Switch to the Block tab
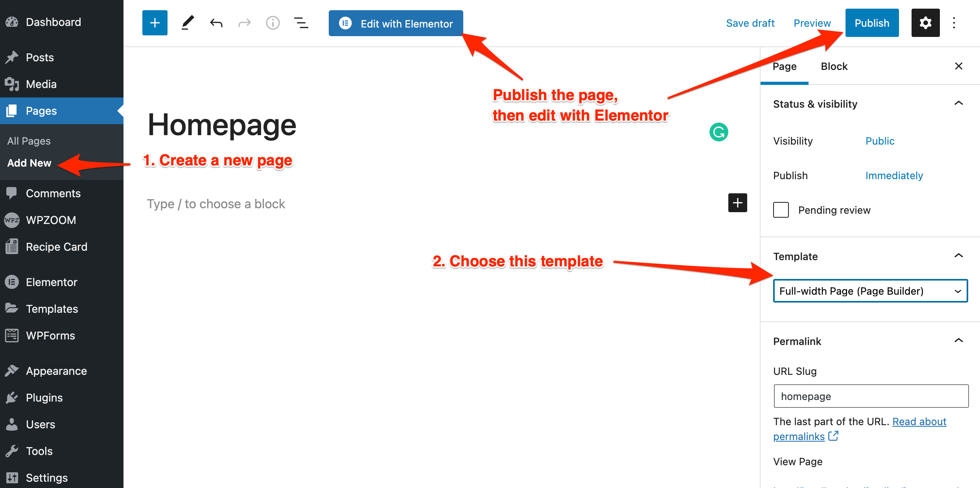Viewport: 980px width, 488px height. [x=834, y=66]
